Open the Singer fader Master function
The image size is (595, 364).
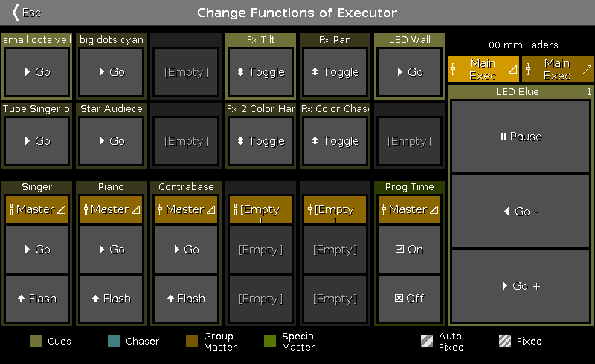pyautogui.click(x=36, y=209)
